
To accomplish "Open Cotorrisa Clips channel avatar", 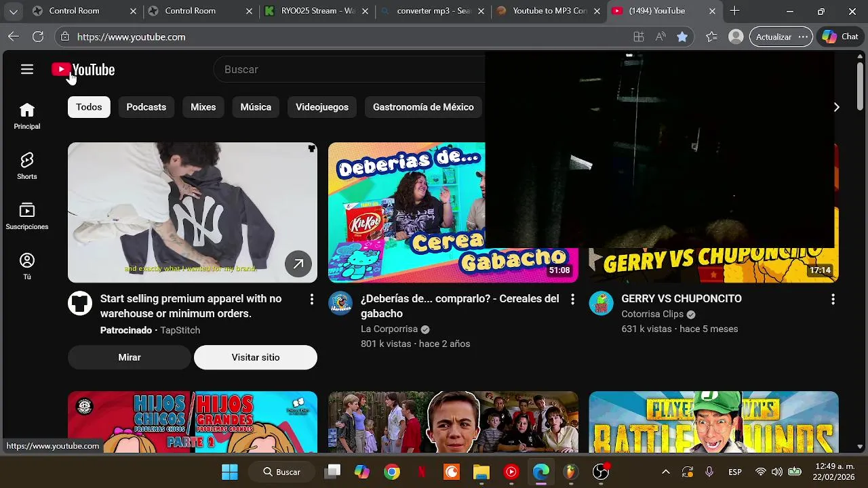I will 601,303.
